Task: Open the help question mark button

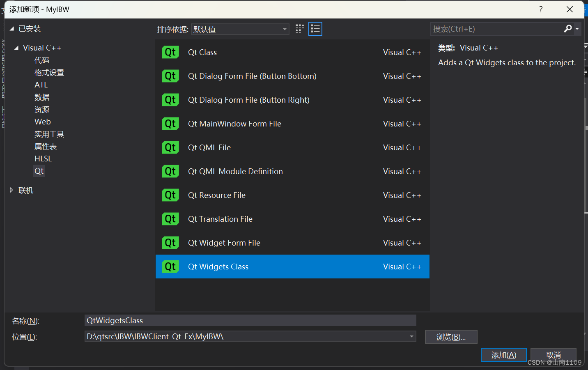Action: tap(541, 9)
